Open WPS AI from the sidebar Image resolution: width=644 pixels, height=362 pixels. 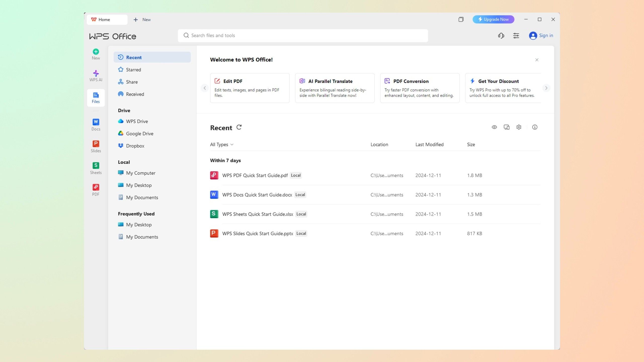click(x=96, y=76)
